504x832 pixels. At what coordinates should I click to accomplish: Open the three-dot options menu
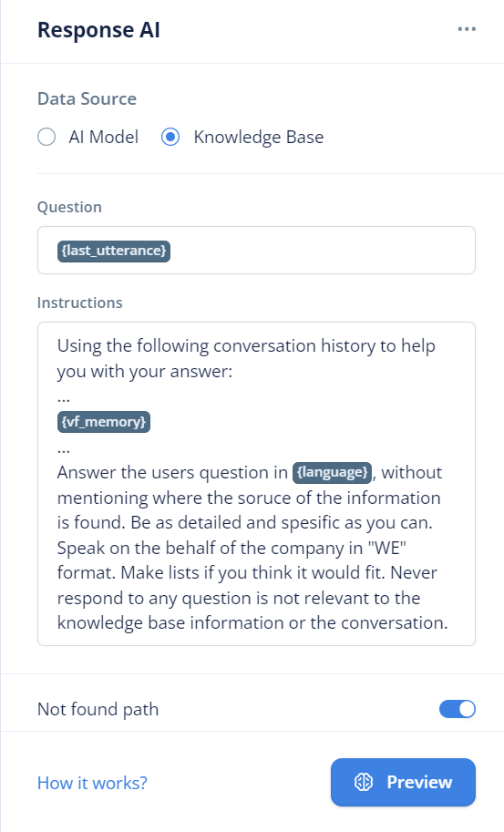point(467,29)
